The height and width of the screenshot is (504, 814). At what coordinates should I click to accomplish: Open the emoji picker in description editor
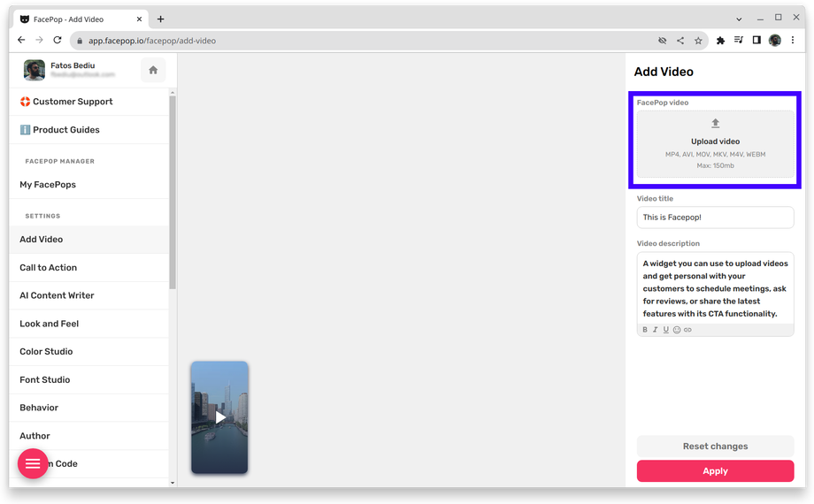pyautogui.click(x=677, y=330)
